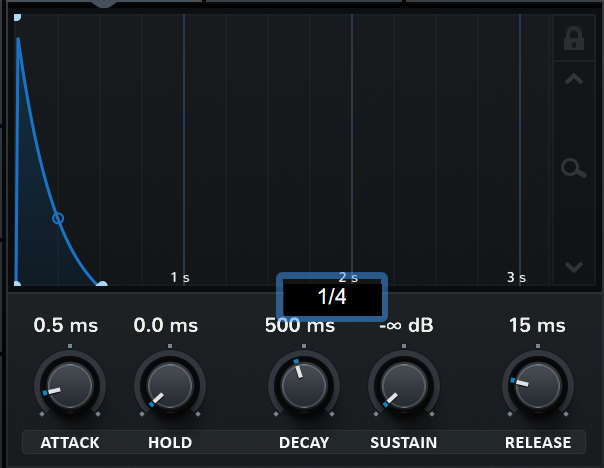604x468 pixels.
Task: Click the ATTACK label
Action: coord(70,442)
